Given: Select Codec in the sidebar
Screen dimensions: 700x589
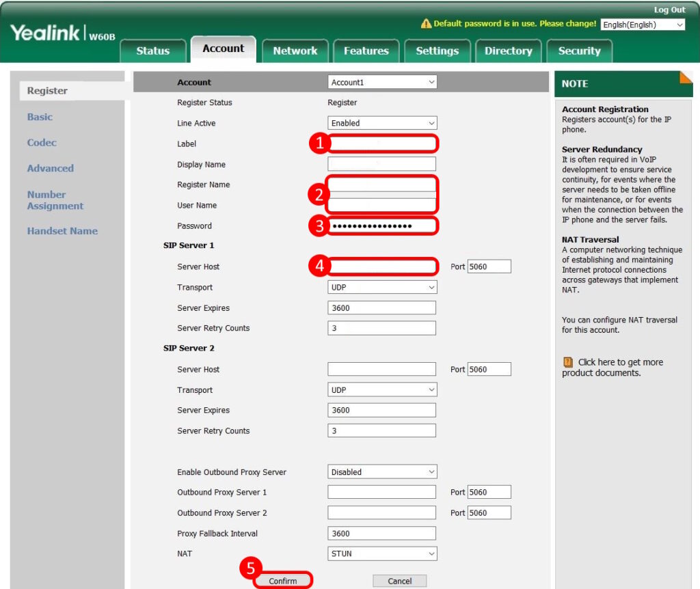Looking at the screenshot, I should click(x=42, y=143).
